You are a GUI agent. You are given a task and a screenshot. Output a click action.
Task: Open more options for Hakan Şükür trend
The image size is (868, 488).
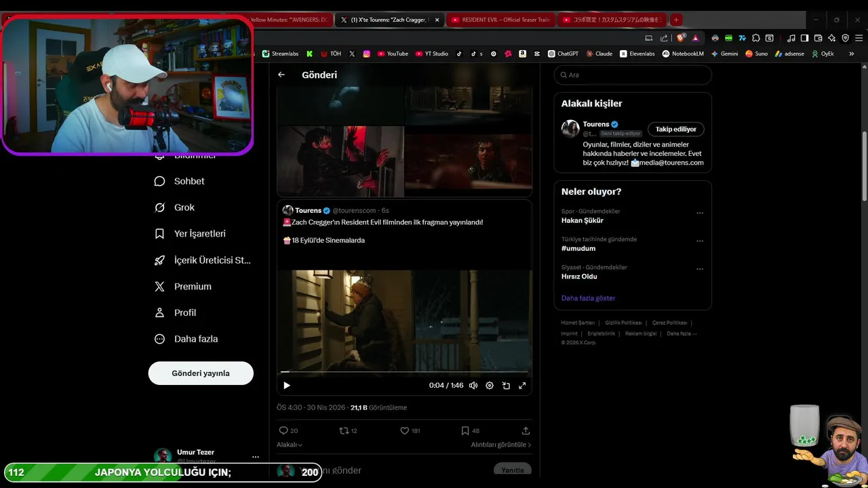click(700, 213)
